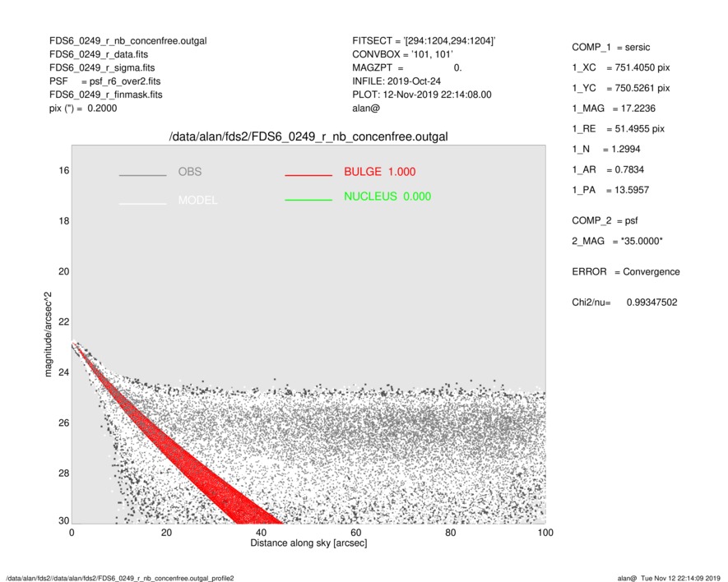Click the INFILE: 2019-Oct-24 text
Screen dimensions: 728x582
[x=396, y=81]
